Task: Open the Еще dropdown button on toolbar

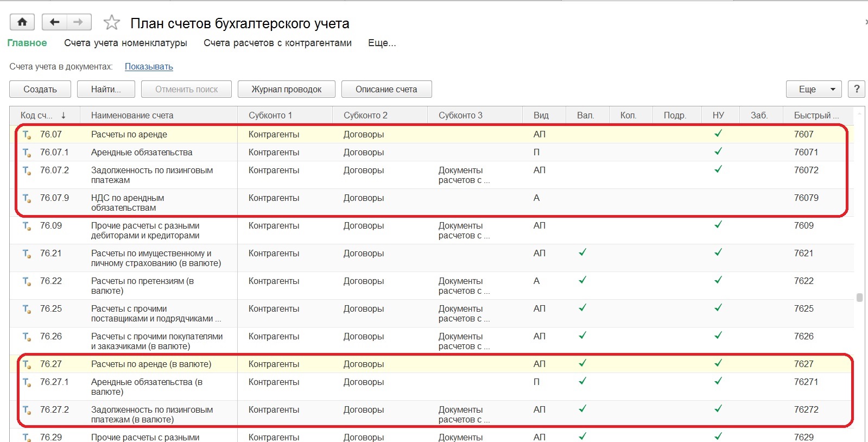Action: click(814, 89)
